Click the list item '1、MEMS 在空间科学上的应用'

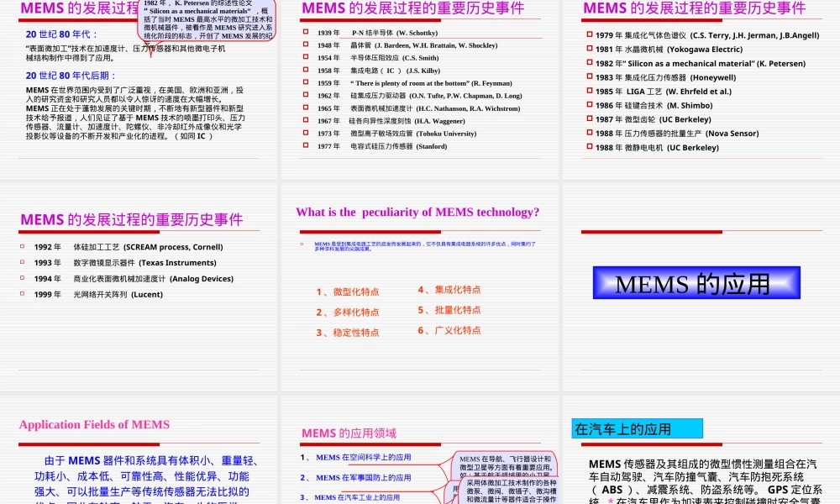pyautogui.click(x=355, y=458)
